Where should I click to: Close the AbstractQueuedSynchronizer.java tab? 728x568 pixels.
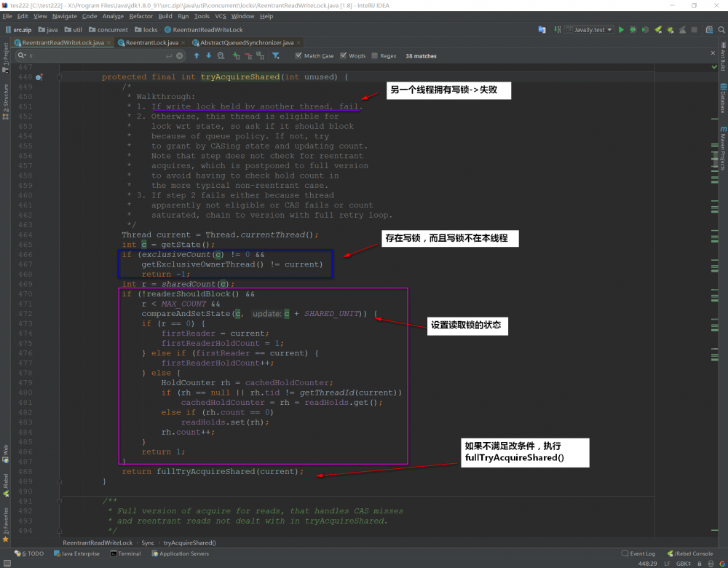point(298,43)
